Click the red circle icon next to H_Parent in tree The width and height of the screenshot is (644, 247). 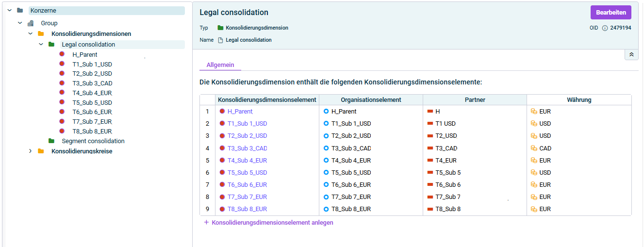[x=62, y=54]
